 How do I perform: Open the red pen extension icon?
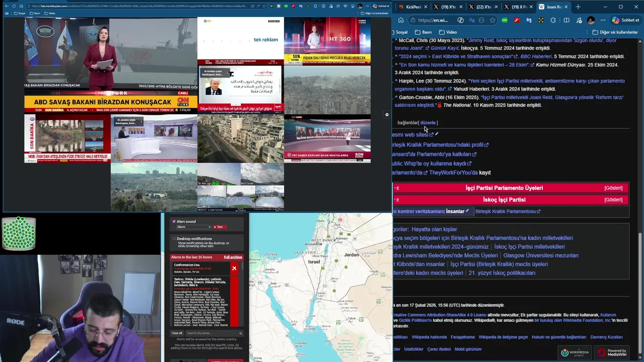click(517, 20)
